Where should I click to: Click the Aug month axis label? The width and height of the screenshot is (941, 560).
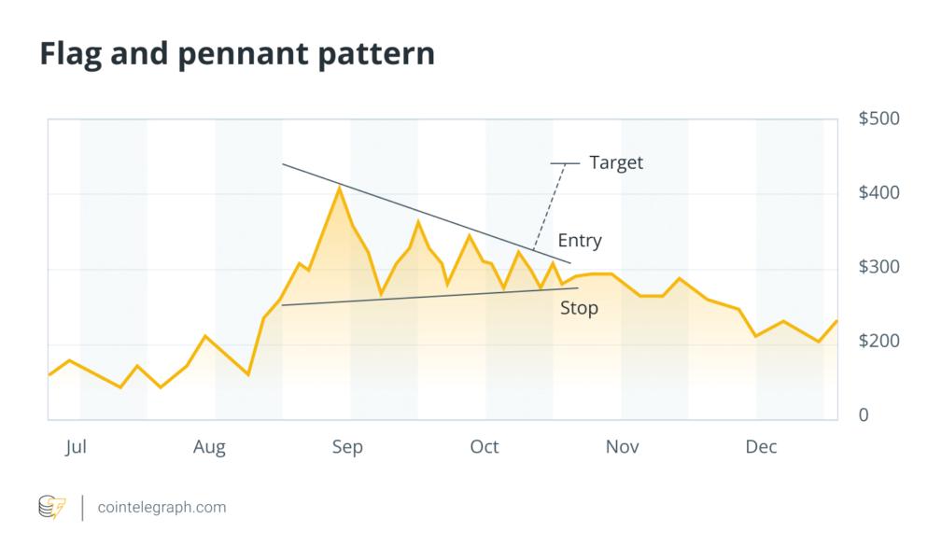(x=209, y=447)
